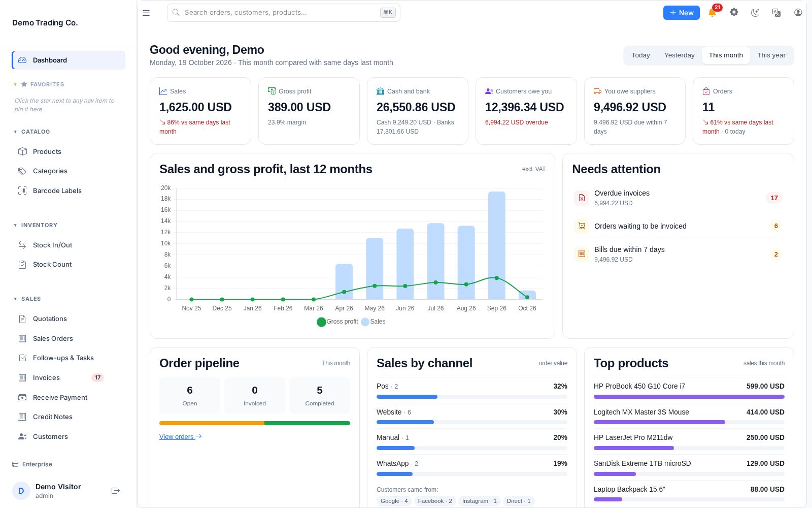Select the This year tab
Image resolution: width=812 pixels, height=508 pixels.
pyautogui.click(x=771, y=55)
